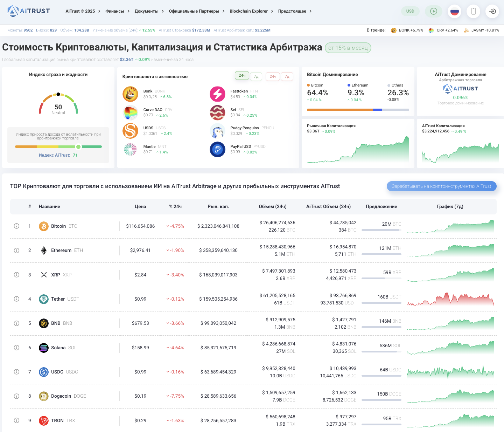The width and height of the screenshot is (504, 432).
Task: Open the Рыночная Капитализация chart
Action: point(358,150)
